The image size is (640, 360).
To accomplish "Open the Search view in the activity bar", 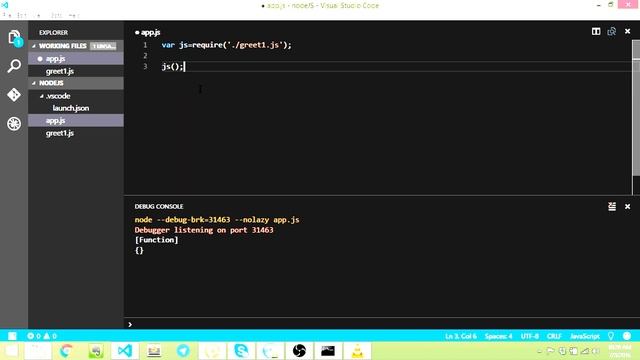I will (x=14, y=66).
